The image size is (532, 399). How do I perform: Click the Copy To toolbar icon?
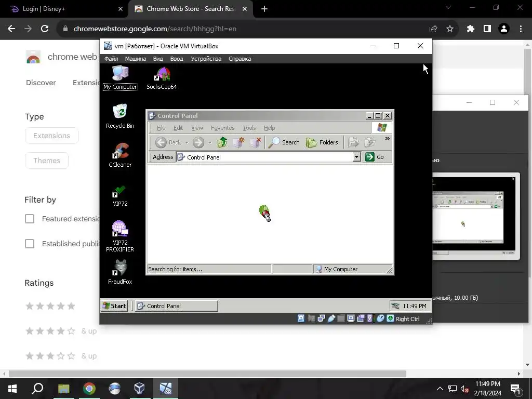pyautogui.click(x=370, y=142)
